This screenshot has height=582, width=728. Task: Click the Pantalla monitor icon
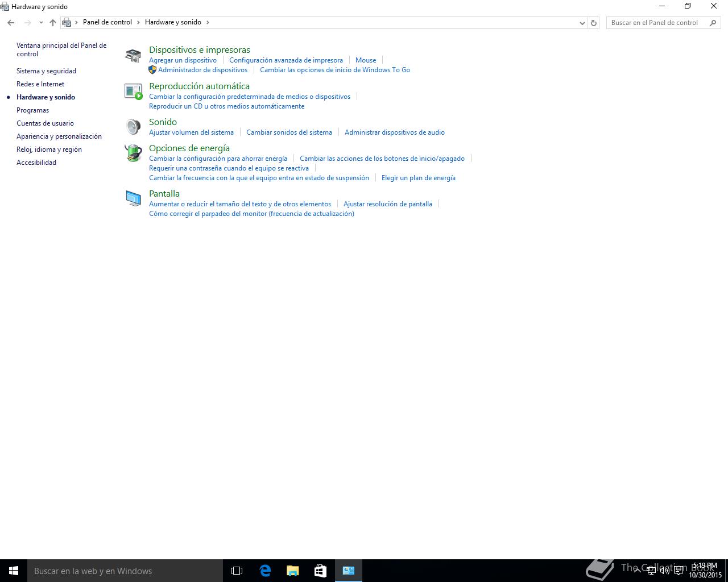(133, 198)
